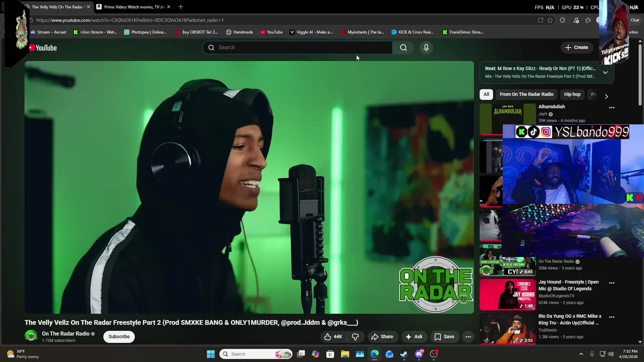Open Buy OBSBOT Tail 2 bookmark

(x=196, y=32)
